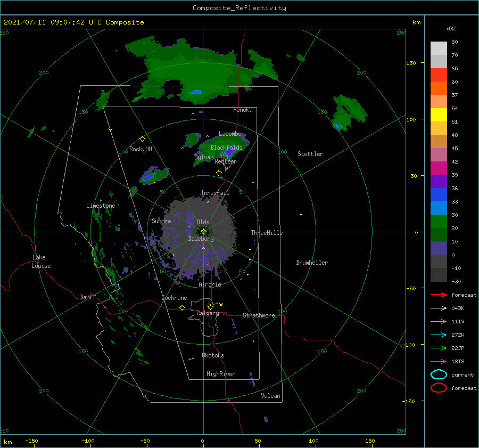The height and width of the screenshot is (448, 479).
Task: Click the Innisfail label
Action: (215, 193)
